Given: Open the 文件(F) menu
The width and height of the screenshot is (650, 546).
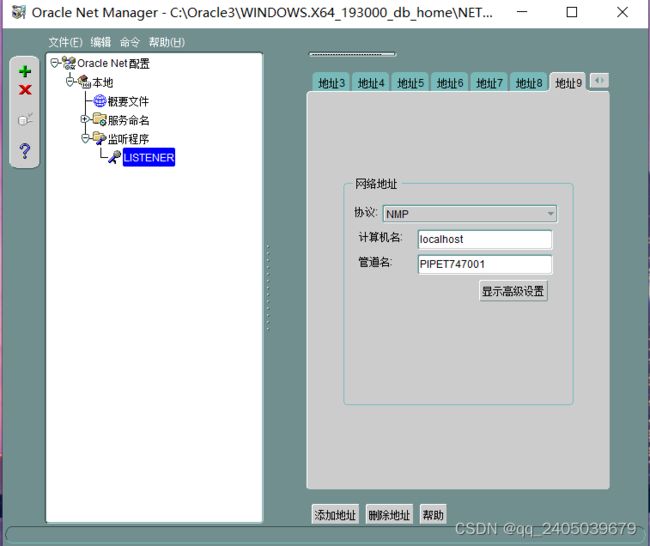Looking at the screenshot, I should click(x=65, y=42).
